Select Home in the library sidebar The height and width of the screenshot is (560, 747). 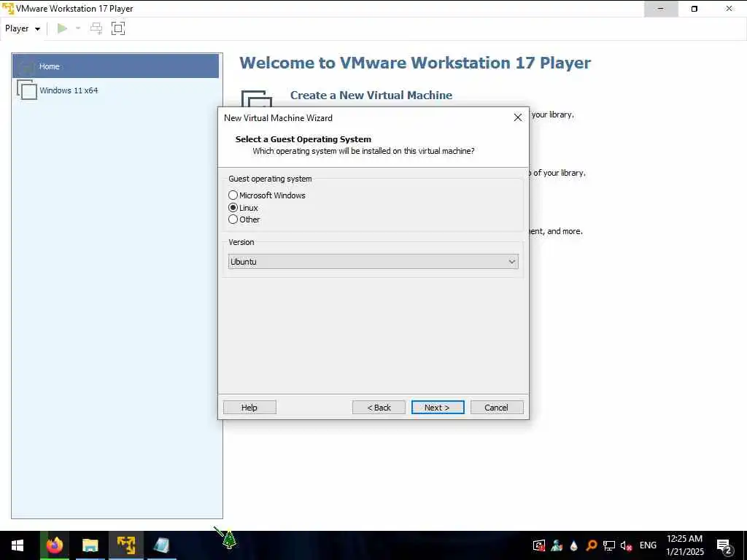pos(115,66)
